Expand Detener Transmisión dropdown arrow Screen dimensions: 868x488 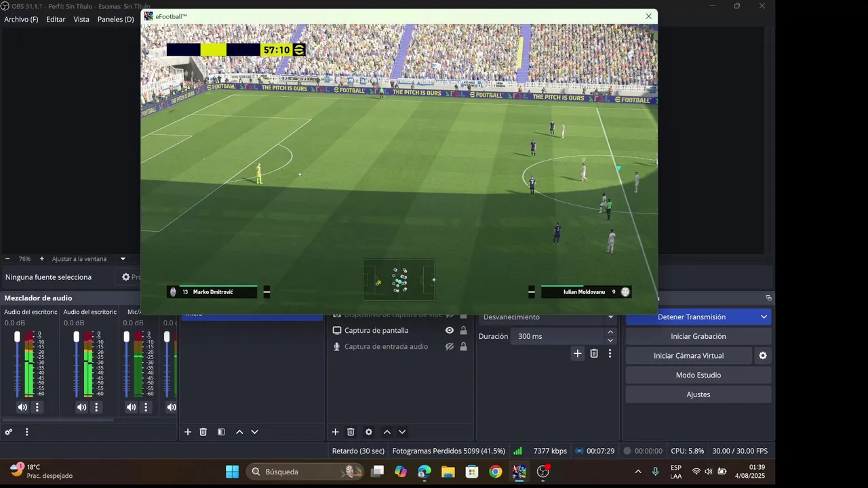click(x=764, y=317)
